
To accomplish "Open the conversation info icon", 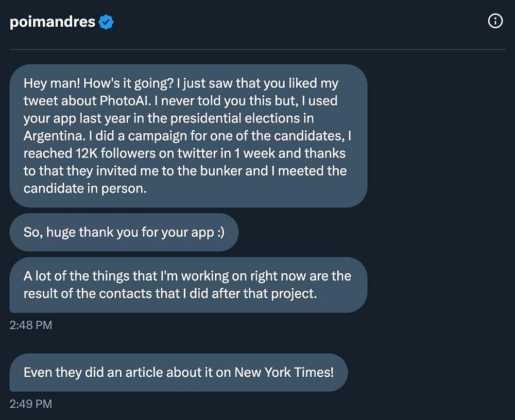I will [495, 21].
